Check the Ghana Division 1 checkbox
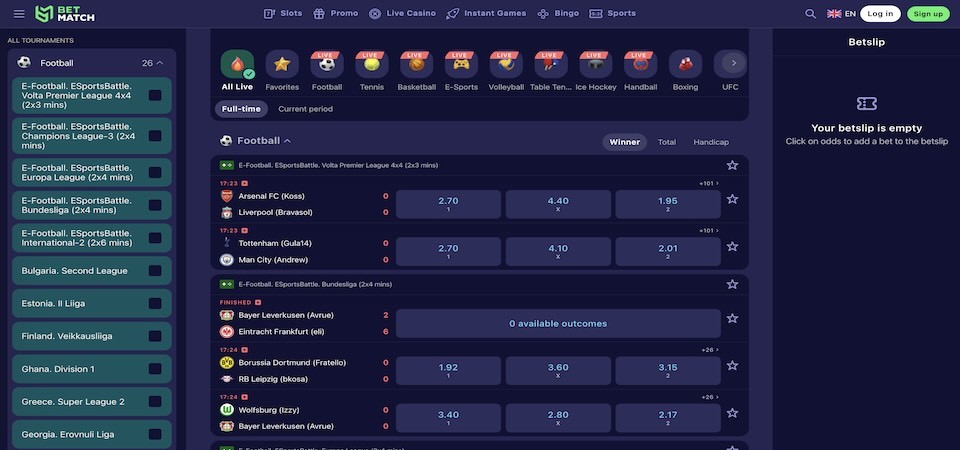 click(x=155, y=369)
